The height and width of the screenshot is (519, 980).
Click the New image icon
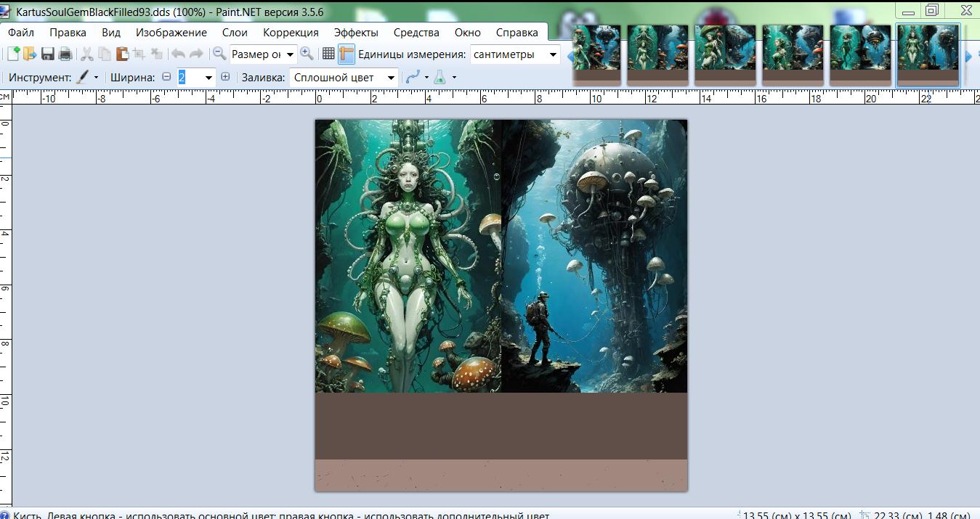coord(13,54)
